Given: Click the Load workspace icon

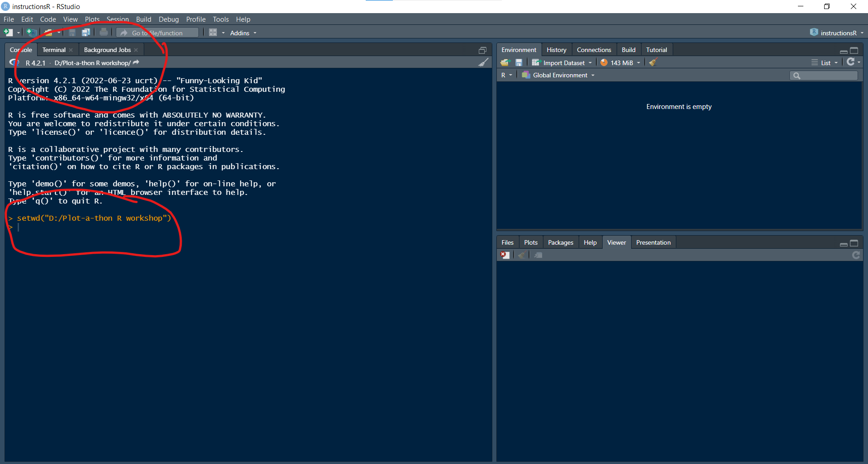Looking at the screenshot, I should pyautogui.click(x=505, y=62).
